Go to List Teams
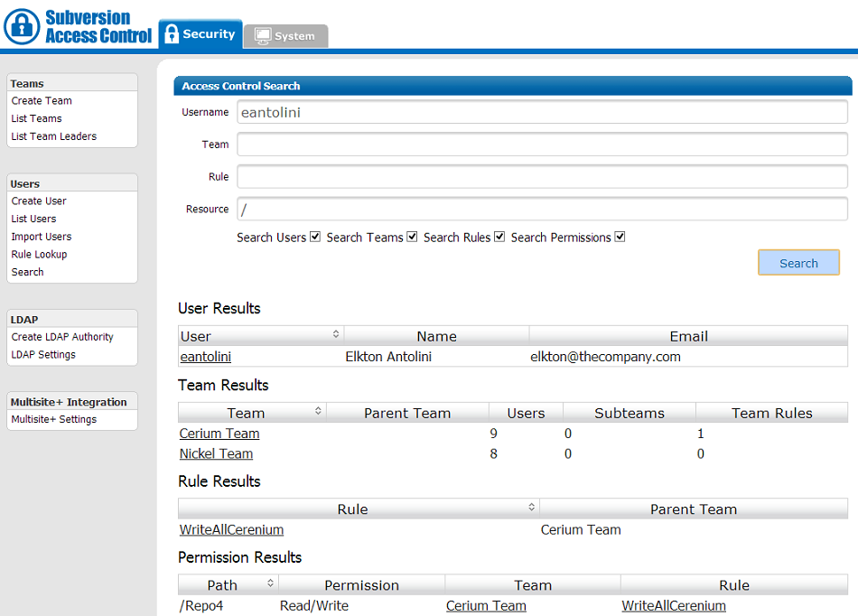Viewport: 858px width, 616px height. click(x=37, y=118)
